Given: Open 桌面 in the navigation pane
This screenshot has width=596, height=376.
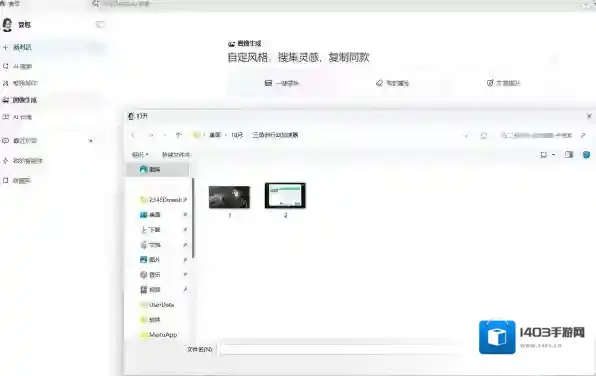Looking at the screenshot, I should tap(150, 215).
